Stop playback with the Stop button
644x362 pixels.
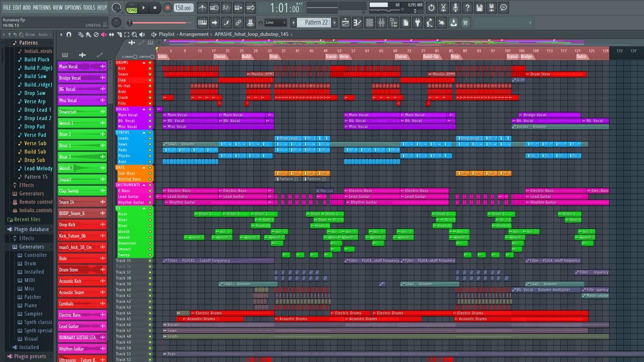point(155,8)
